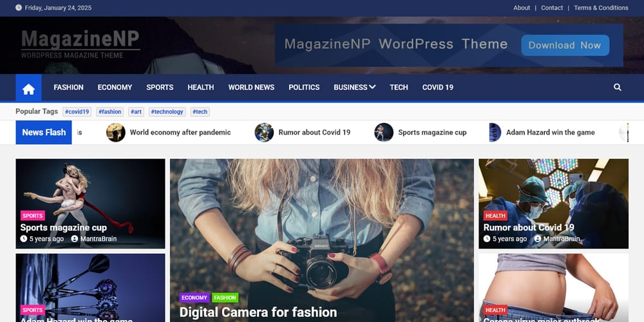The image size is (644, 322).
Task: Click clock icon on Sports magazine cup card
Action: click(x=24, y=239)
